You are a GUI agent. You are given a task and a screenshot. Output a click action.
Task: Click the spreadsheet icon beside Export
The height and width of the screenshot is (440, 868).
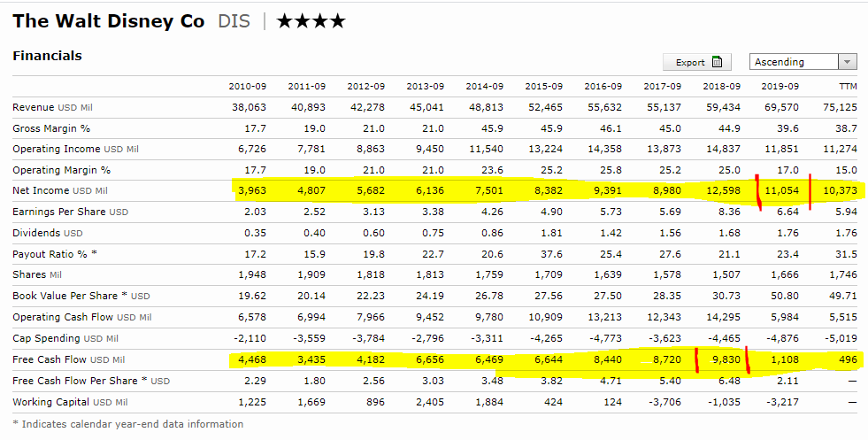716,62
